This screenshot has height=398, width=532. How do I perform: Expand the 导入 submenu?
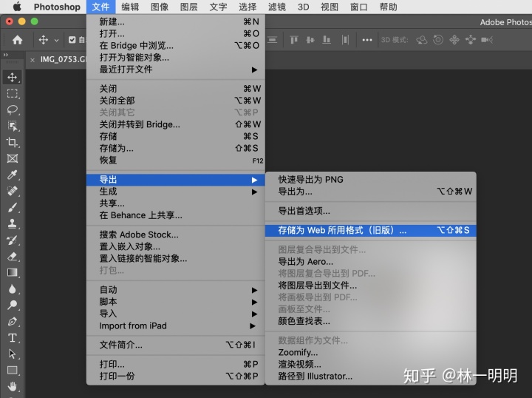pyautogui.click(x=176, y=314)
